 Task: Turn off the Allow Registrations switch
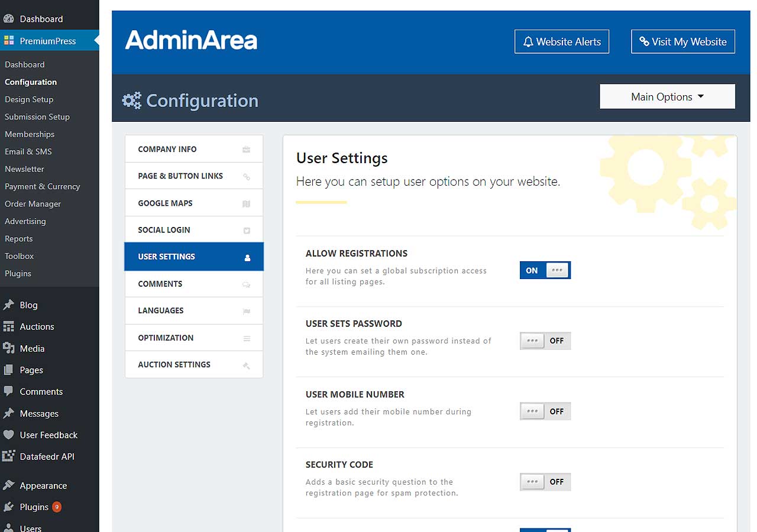click(545, 270)
